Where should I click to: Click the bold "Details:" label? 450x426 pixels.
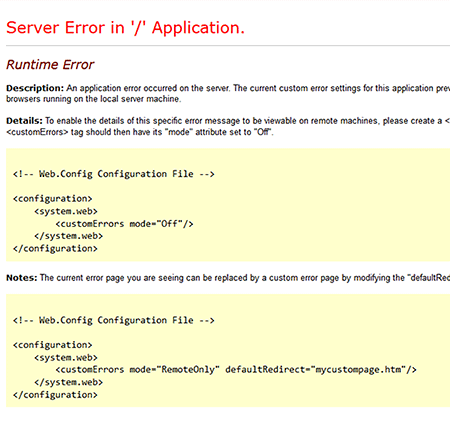[x=24, y=121]
